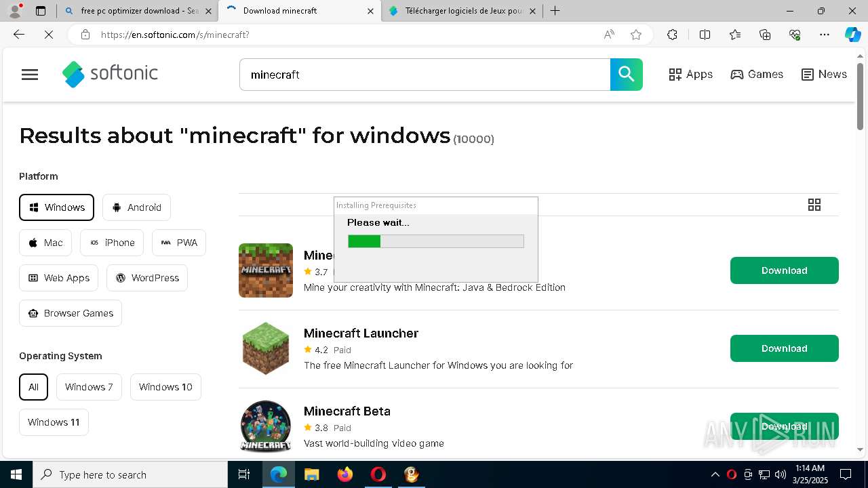
Task: Select the iPhone platform filter
Action: (112, 243)
